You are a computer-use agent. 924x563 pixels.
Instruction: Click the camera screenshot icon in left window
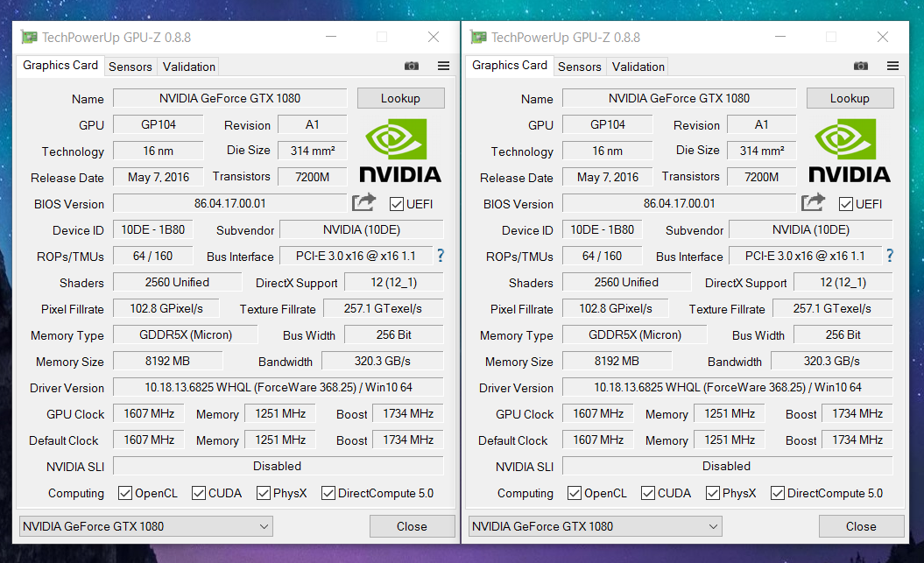[412, 66]
